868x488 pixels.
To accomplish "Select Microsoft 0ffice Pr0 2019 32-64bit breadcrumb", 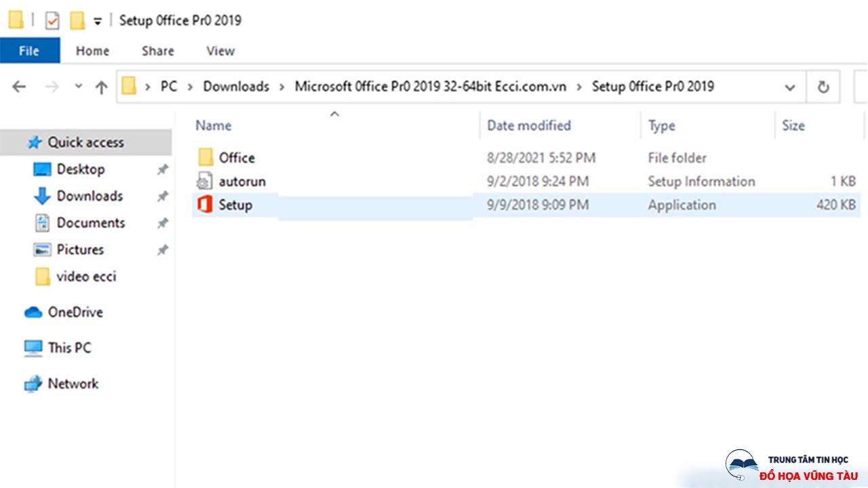I will 431,87.
